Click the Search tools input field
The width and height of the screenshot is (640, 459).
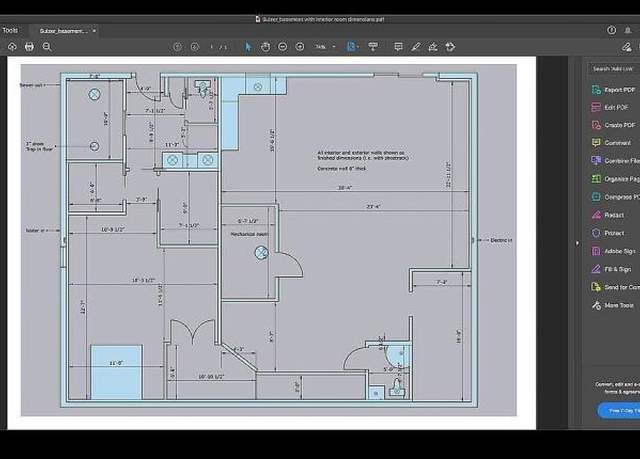pyautogui.click(x=613, y=69)
